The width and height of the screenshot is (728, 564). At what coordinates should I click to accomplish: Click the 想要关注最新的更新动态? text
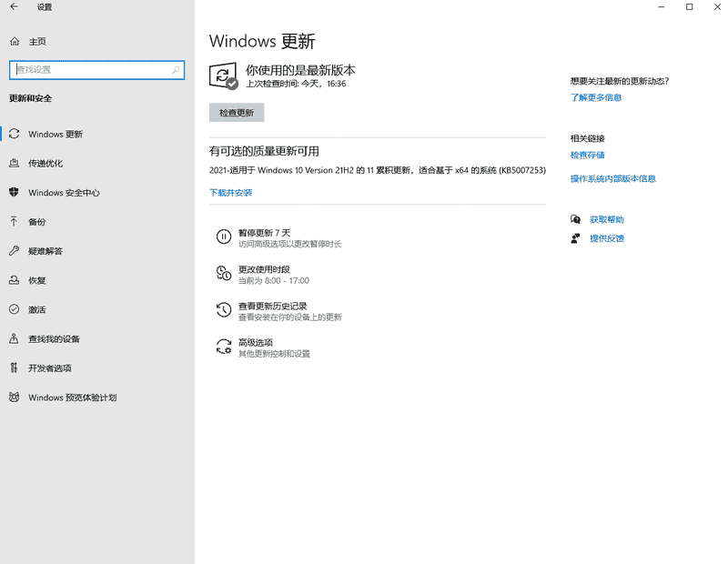620,81
